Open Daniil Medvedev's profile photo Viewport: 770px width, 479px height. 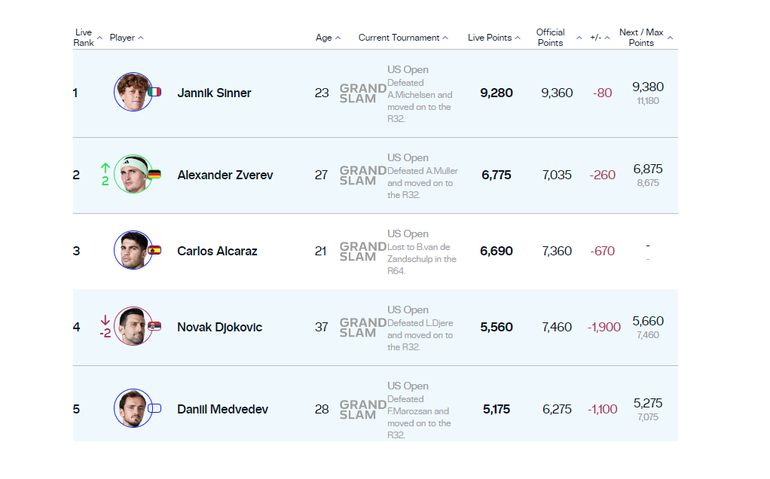coord(133,408)
